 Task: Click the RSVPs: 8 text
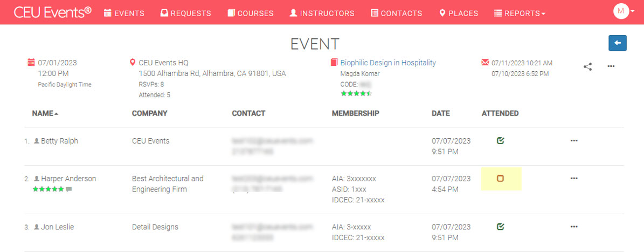[151, 84]
